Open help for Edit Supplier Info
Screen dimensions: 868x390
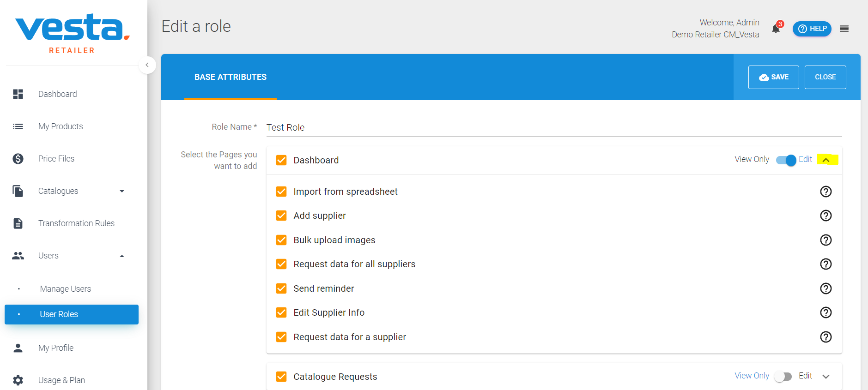coord(826,312)
